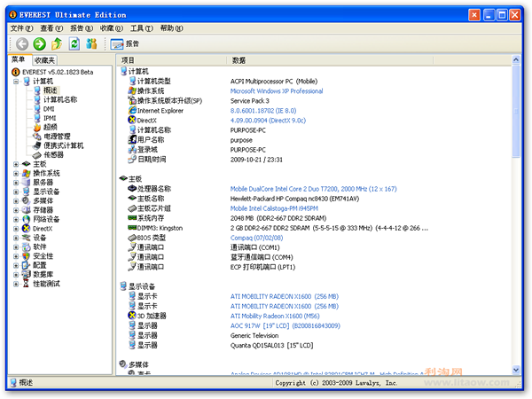Expand the 服务器 tree node
Image resolution: width=532 pixels, height=399 pixels.
pyautogui.click(x=16, y=183)
